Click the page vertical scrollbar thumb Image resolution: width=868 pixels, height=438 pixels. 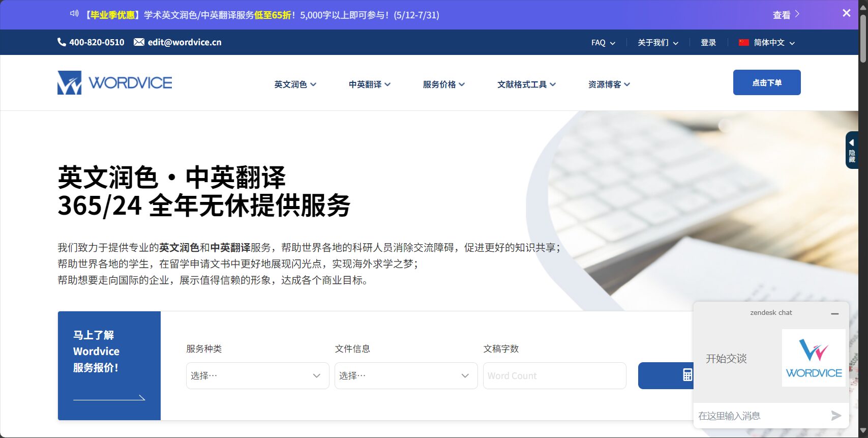tap(863, 38)
